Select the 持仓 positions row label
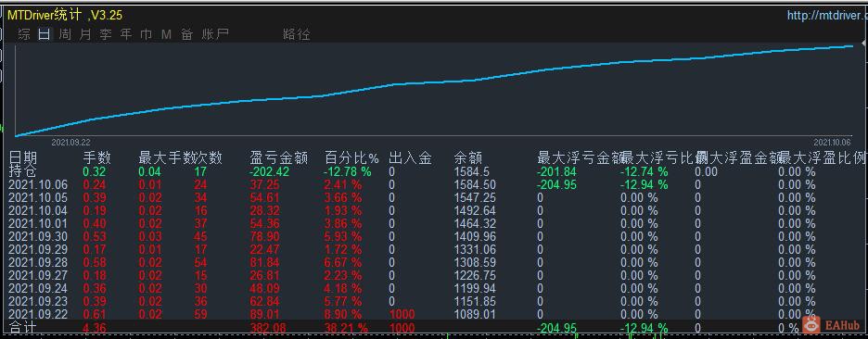The height and width of the screenshot is (339, 868). point(22,171)
